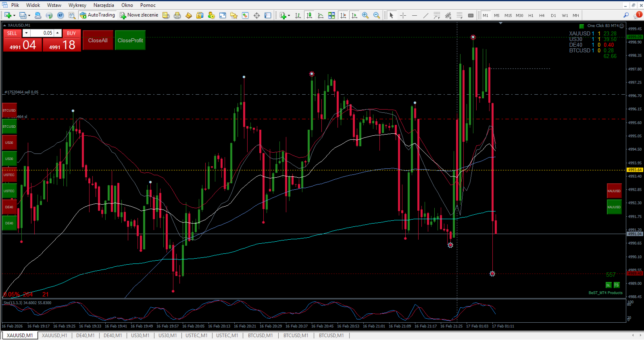Select the crosshair cursor tool

click(403, 15)
